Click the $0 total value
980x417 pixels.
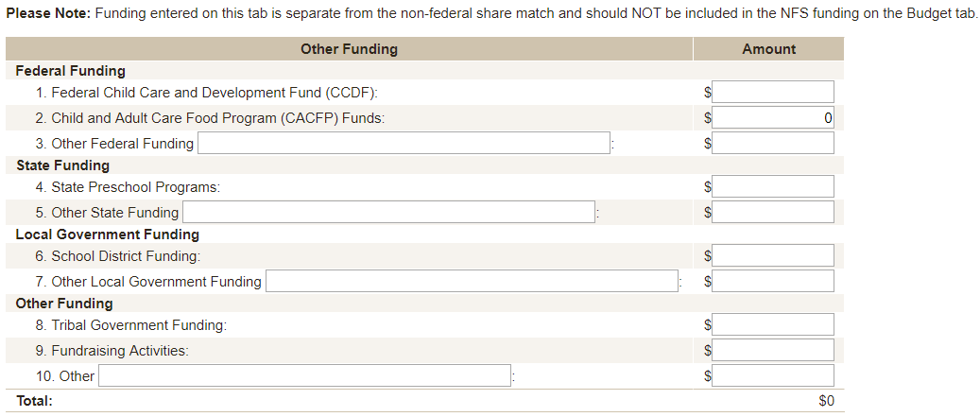826,401
